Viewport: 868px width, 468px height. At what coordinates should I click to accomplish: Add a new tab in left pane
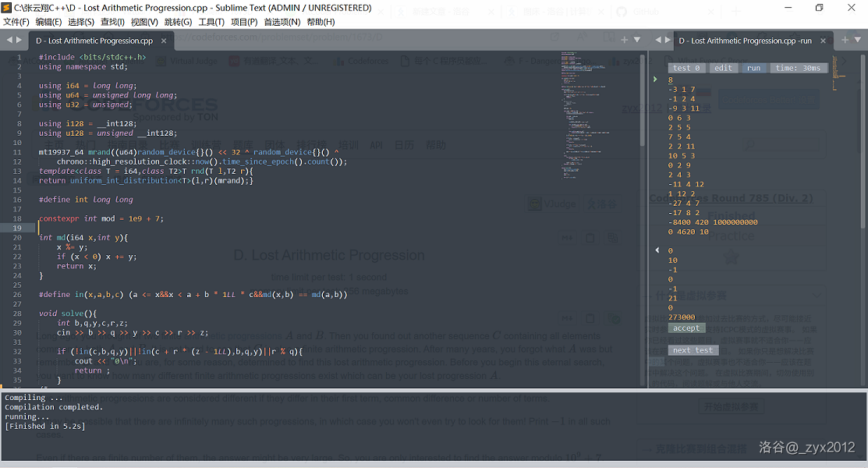coord(625,40)
